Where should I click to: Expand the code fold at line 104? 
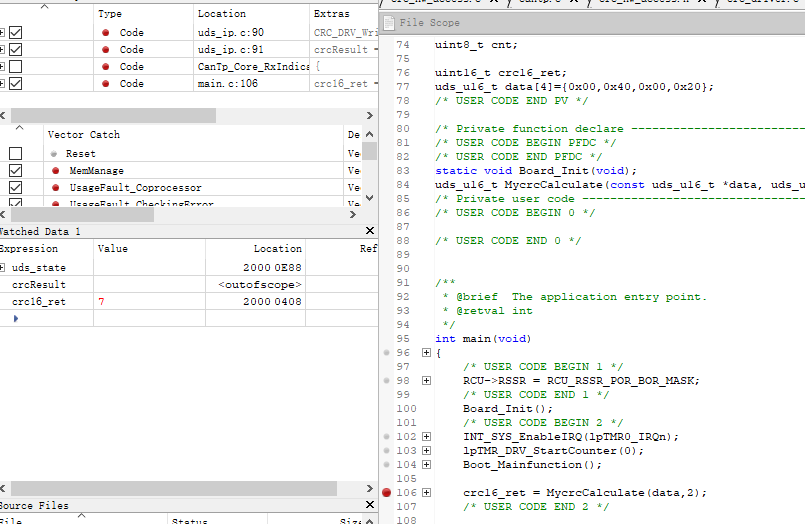point(426,464)
